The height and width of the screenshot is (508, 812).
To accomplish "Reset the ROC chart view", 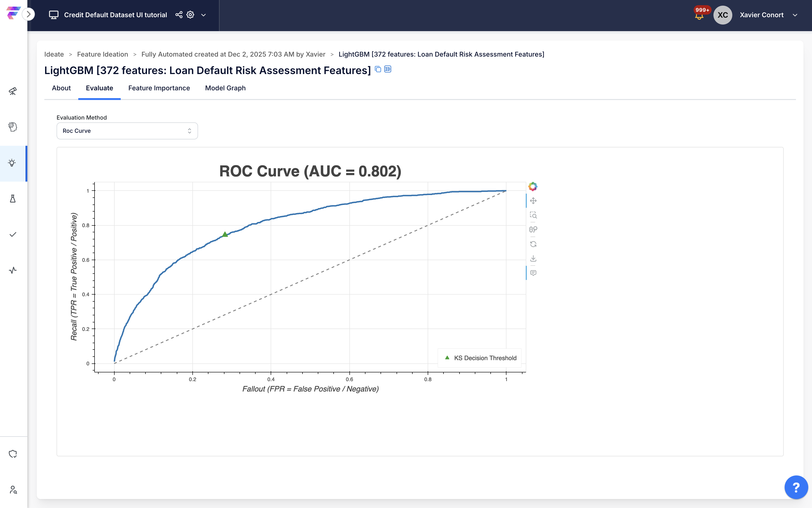I will coord(533,244).
